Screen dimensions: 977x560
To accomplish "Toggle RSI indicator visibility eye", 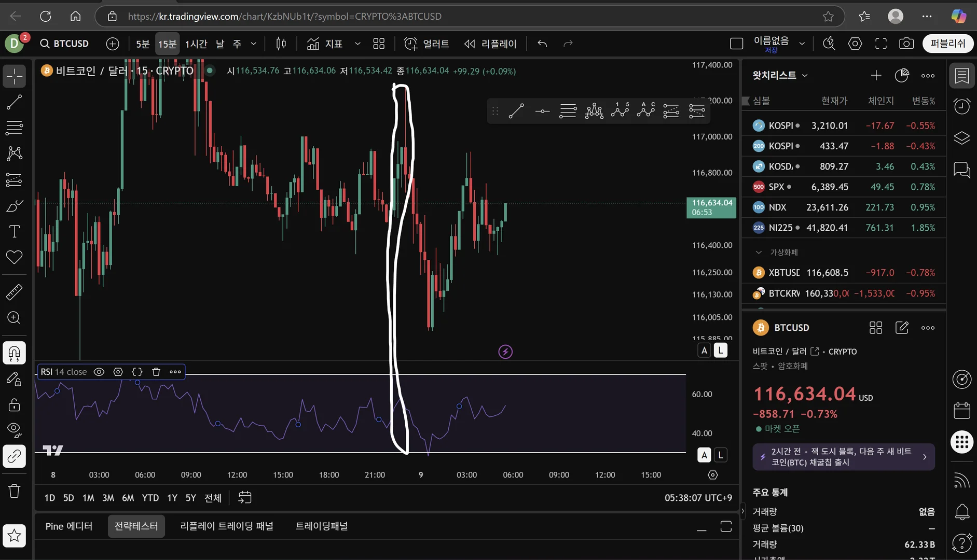I will [99, 372].
